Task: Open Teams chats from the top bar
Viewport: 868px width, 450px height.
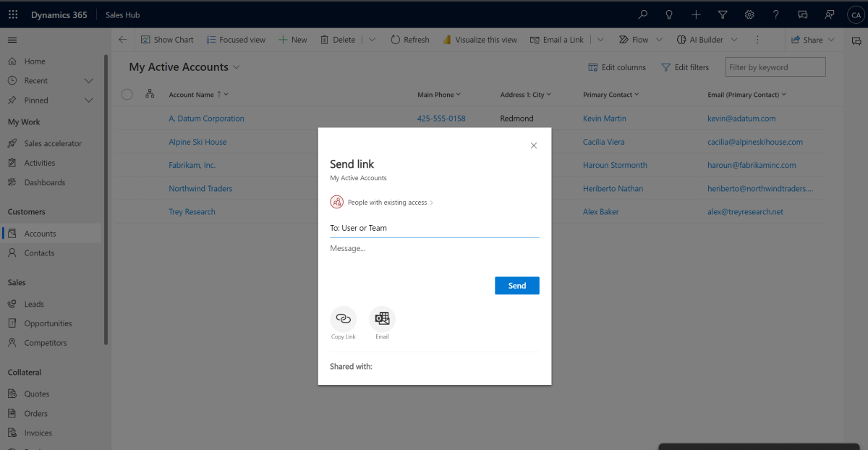Action: click(803, 14)
